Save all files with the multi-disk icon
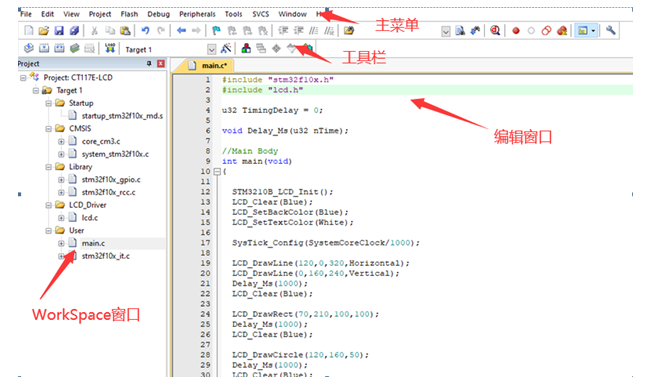 74,30
